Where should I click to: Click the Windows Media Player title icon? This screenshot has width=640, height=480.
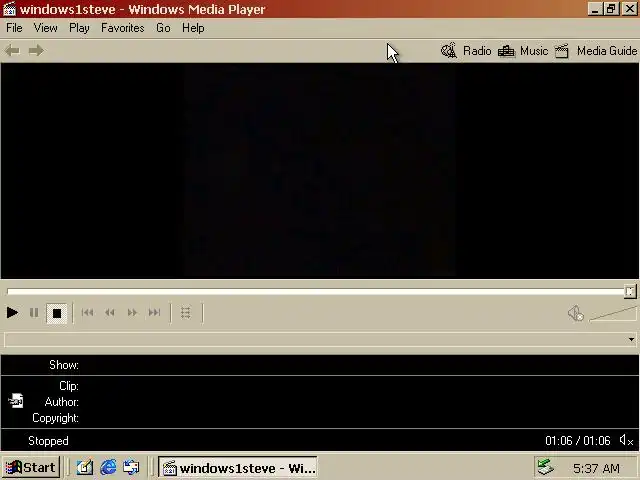9,9
